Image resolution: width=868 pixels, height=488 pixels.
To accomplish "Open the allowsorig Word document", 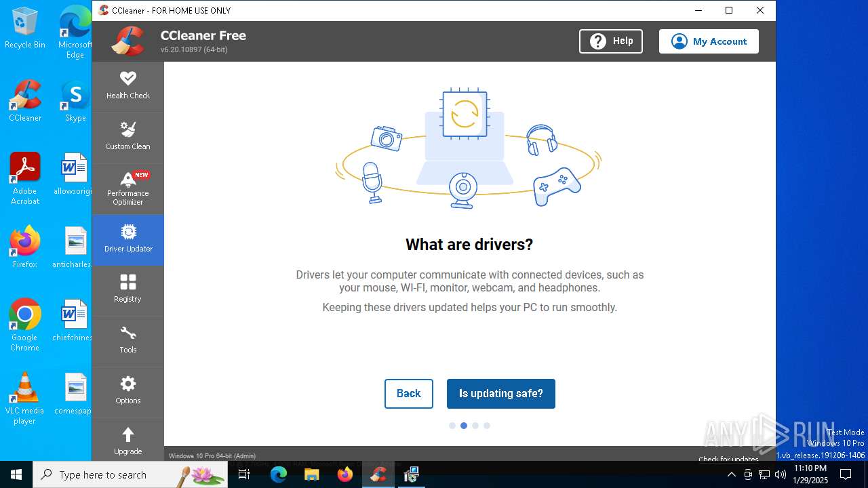I will tap(73, 175).
